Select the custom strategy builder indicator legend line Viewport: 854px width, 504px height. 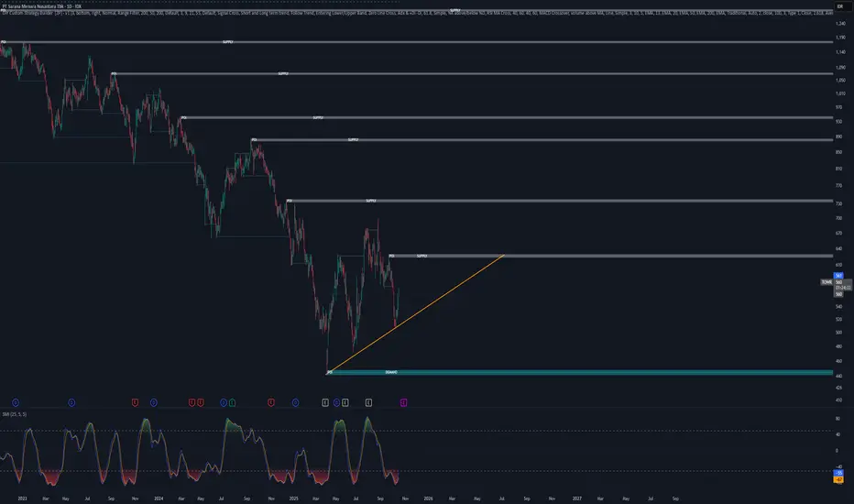point(417,13)
